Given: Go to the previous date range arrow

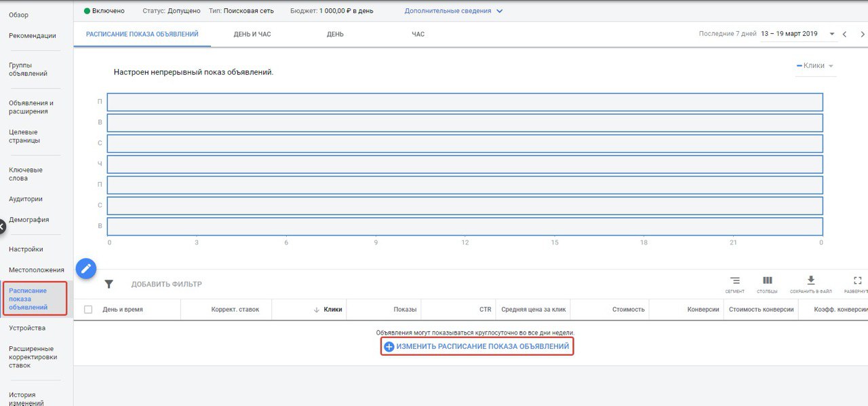Looking at the screenshot, I should [845, 34].
